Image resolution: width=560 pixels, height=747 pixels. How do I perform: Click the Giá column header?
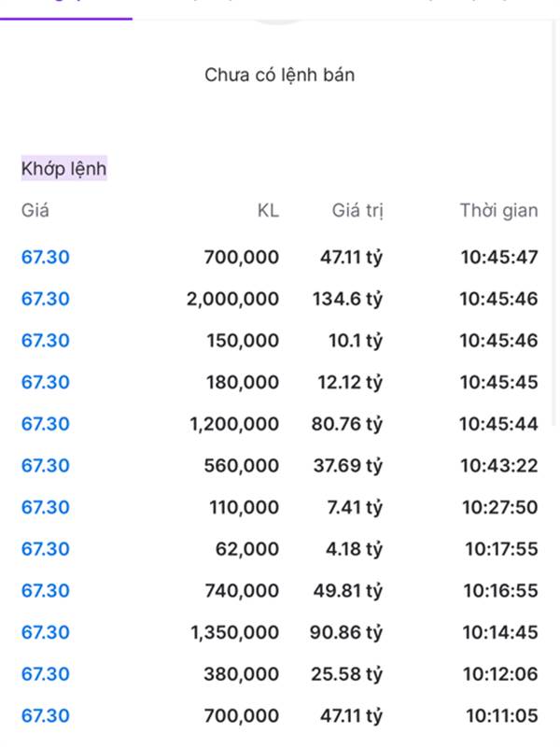(x=35, y=210)
